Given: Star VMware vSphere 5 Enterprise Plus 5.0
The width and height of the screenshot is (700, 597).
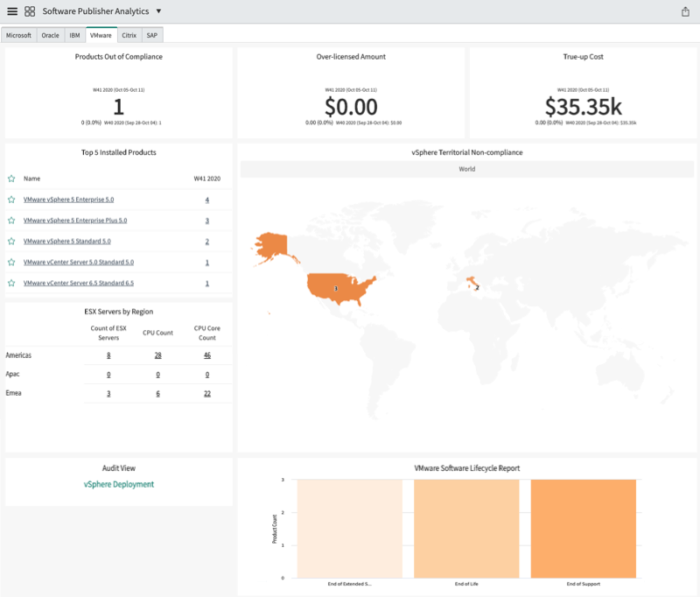Looking at the screenshot, I should 11,221.
